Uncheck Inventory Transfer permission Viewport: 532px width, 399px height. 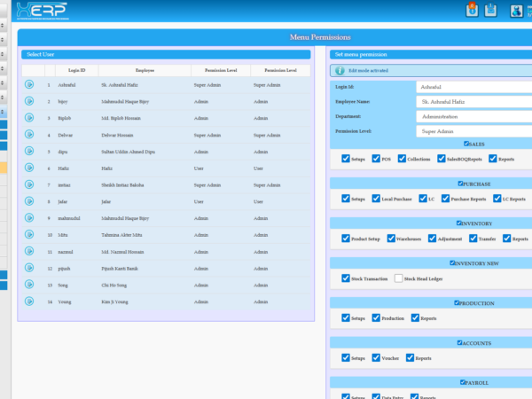pos(473,239)
